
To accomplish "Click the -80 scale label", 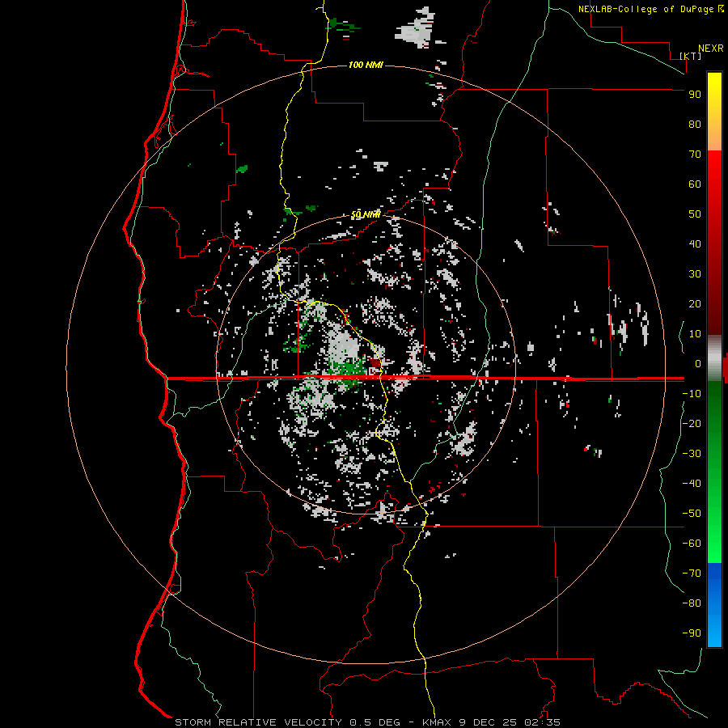I will point(692,603).
